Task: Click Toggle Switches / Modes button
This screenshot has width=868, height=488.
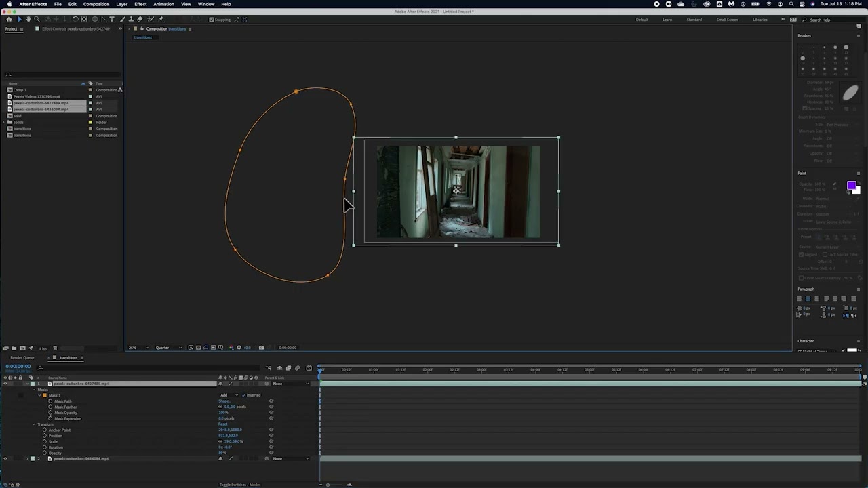Action: 240,485
